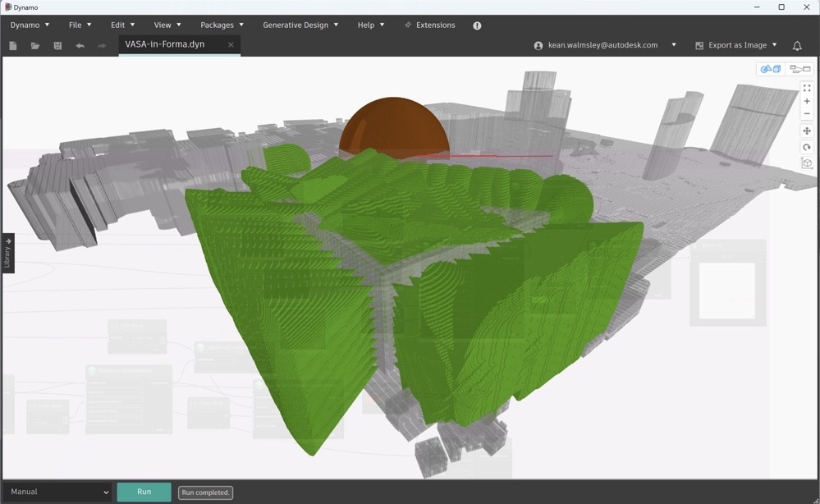The image size is (820, 504).
Task: Click the New file icon
Action: [13, 46]
